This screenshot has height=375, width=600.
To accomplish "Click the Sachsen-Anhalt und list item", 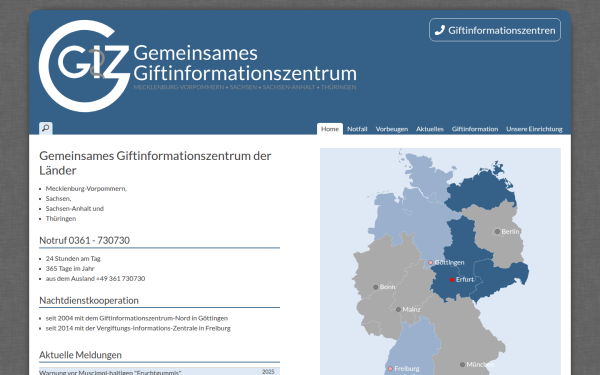I will [x=75, y=209].
